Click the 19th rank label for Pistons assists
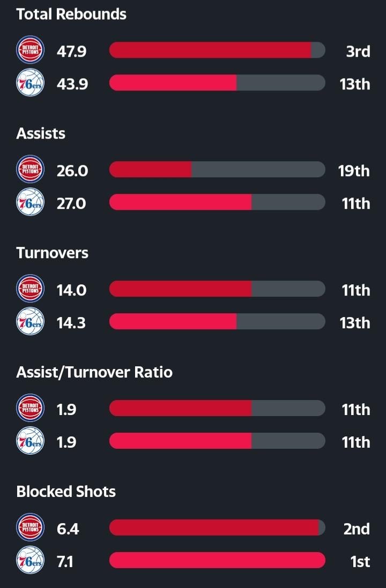Image resolution: width=386 pixels, height=588 pixels. click(x=354, y=171)
